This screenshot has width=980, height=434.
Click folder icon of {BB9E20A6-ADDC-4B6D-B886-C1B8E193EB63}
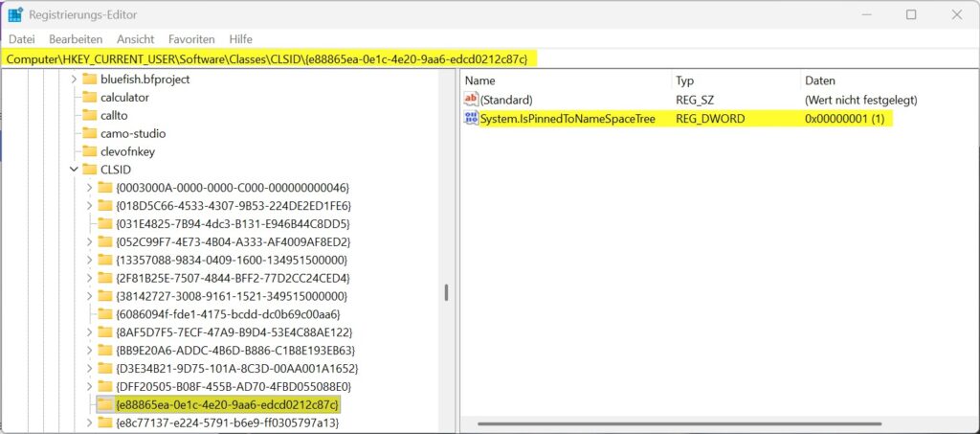click(x=105, y=351)
